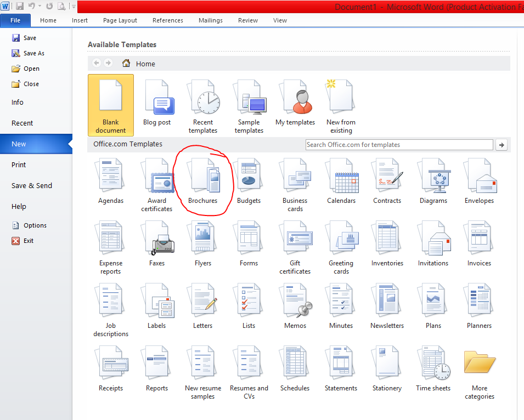The height and width of the screenshot is (420, 524).
Task: Select Greeting cards templates
Action: [341, 248]
